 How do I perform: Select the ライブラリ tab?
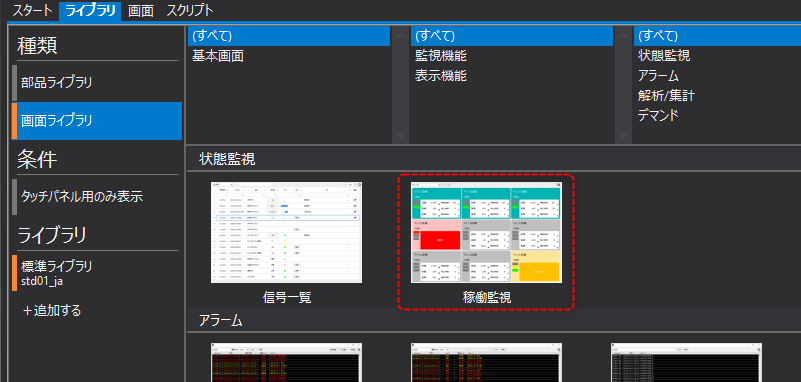pos(90,10)
